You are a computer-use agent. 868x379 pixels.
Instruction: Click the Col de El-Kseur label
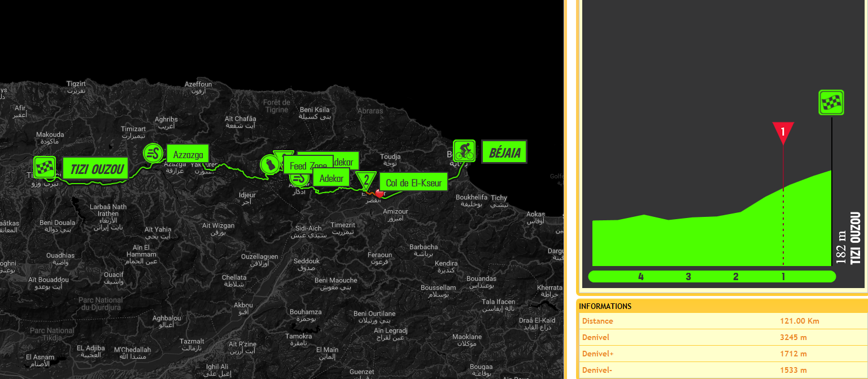pyautogui.click(x=414, y=182)
